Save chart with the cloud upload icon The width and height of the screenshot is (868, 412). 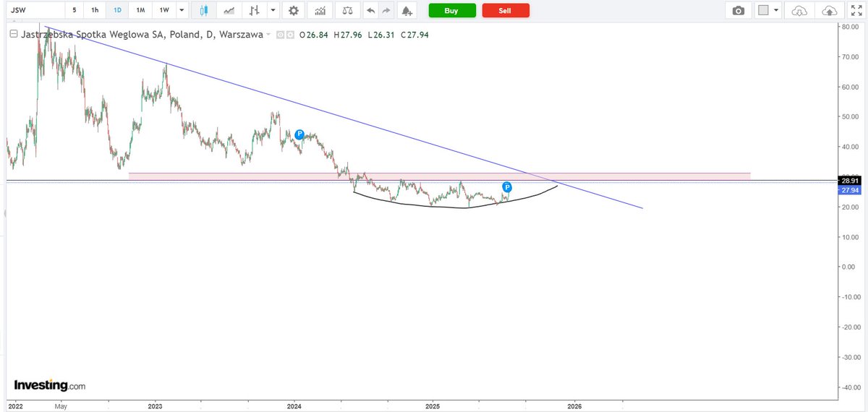pos(830,11)
